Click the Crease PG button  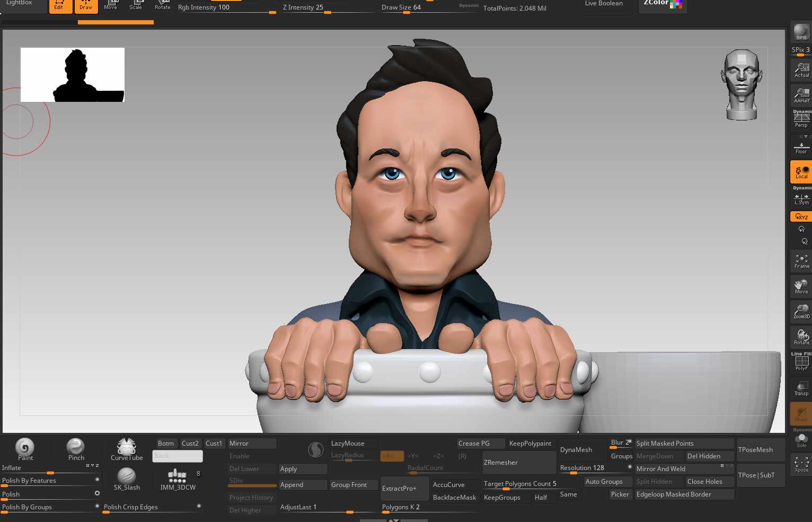click(481, 443)
